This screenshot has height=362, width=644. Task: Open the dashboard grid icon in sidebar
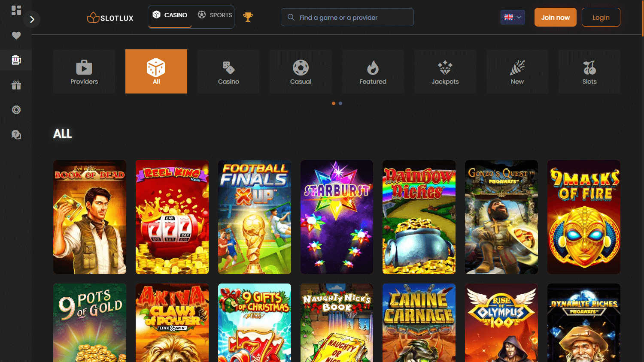16,10
